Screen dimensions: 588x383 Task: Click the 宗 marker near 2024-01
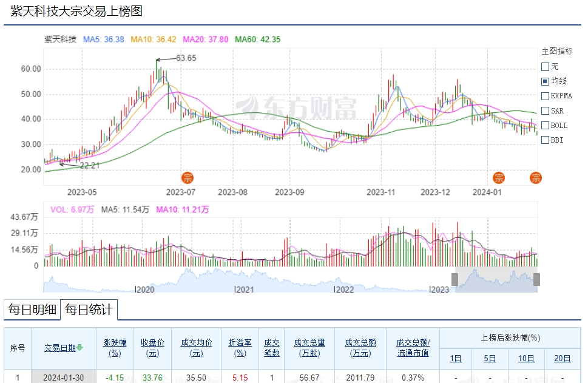click(x=498, y=178)
